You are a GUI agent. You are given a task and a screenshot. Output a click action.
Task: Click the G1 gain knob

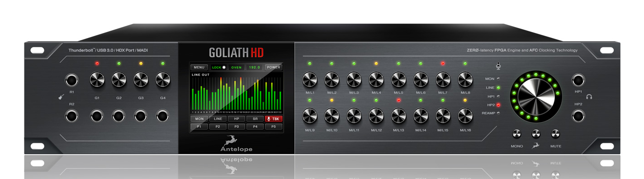coord(97,80)
